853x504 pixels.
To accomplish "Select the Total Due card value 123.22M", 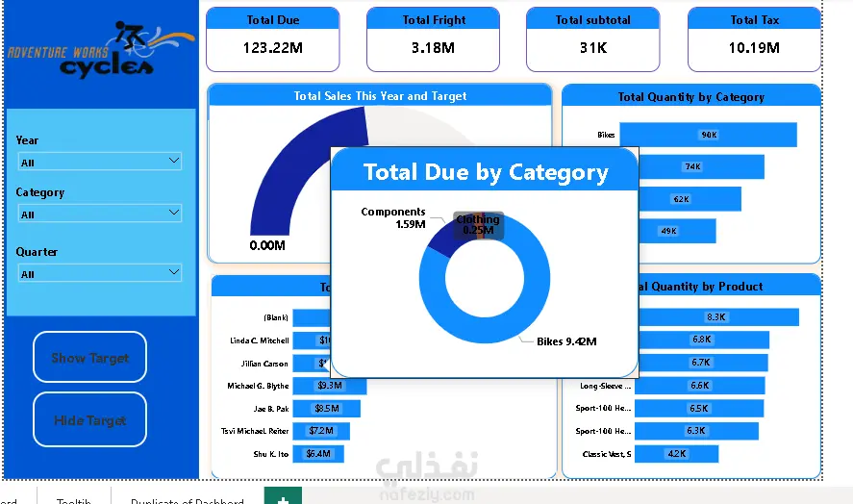I will (272, 48).
